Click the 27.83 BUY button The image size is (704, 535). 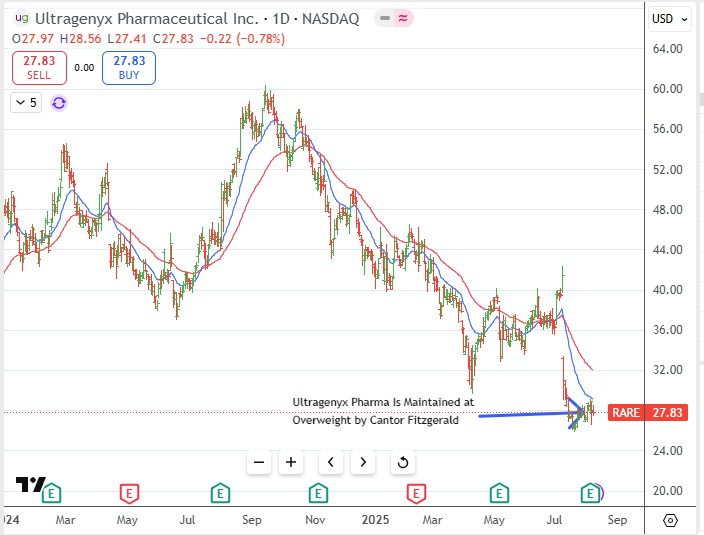click(x=129, y=68)
